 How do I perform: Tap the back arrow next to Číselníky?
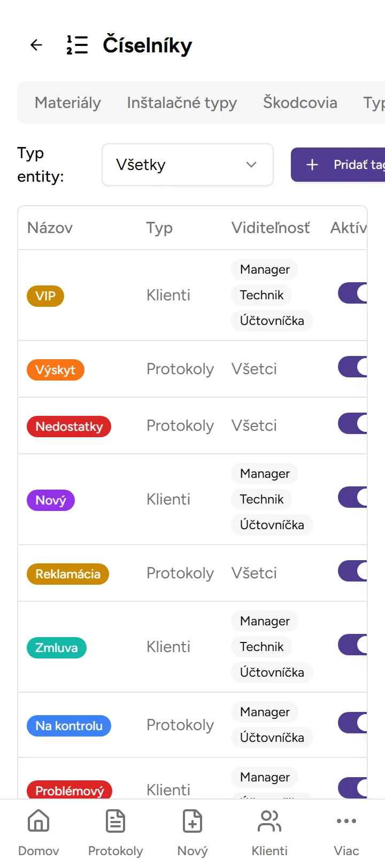click(x=35, y=45)
